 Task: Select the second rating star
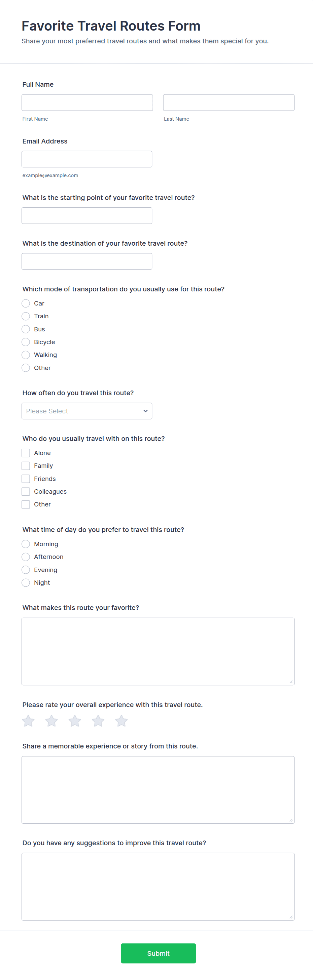51,721
